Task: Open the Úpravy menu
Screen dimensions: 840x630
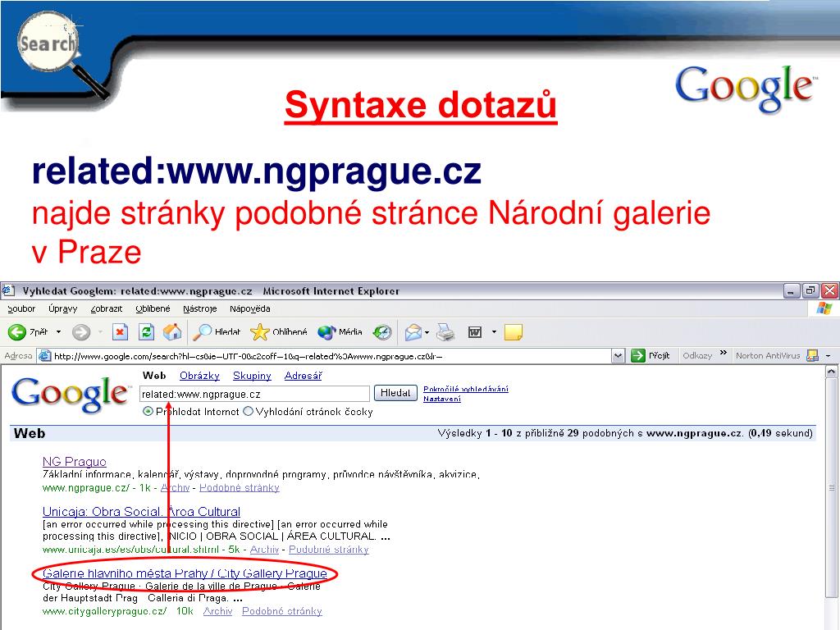Action: [62, 308]
